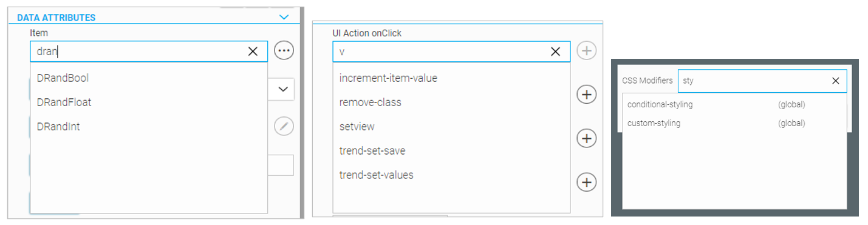Open the dropdown arrow behind Item list
Image resolution: width=868 pixels, height=225 pixels.
click(283, 89)
